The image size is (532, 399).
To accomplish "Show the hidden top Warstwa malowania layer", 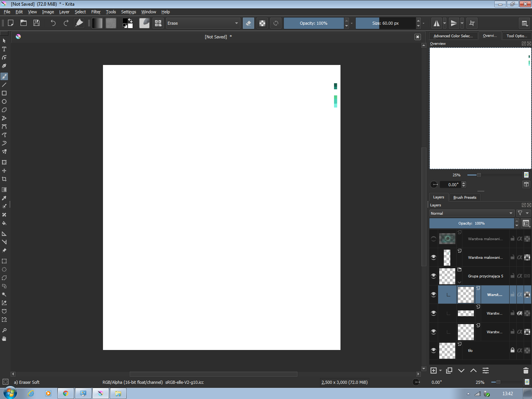I will [434, 239].
